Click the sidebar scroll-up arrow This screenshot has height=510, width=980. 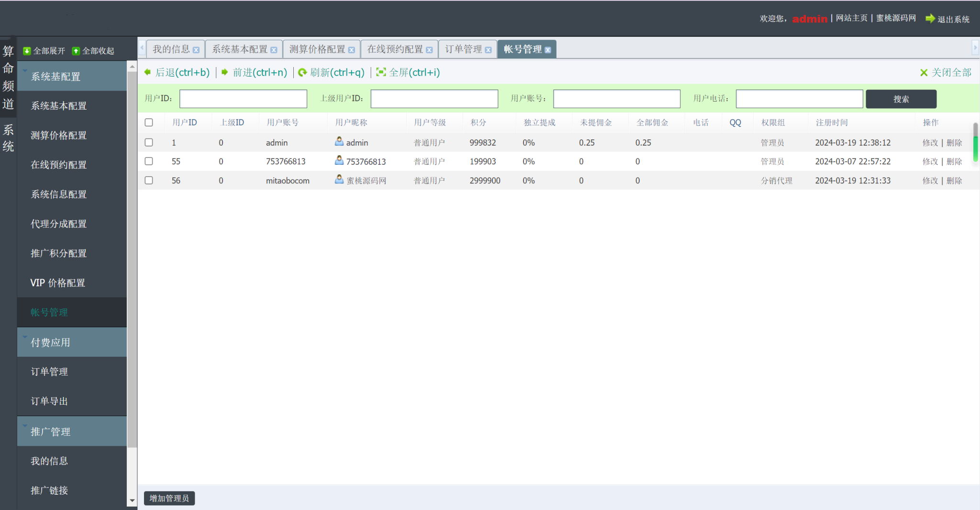point(132,67)
